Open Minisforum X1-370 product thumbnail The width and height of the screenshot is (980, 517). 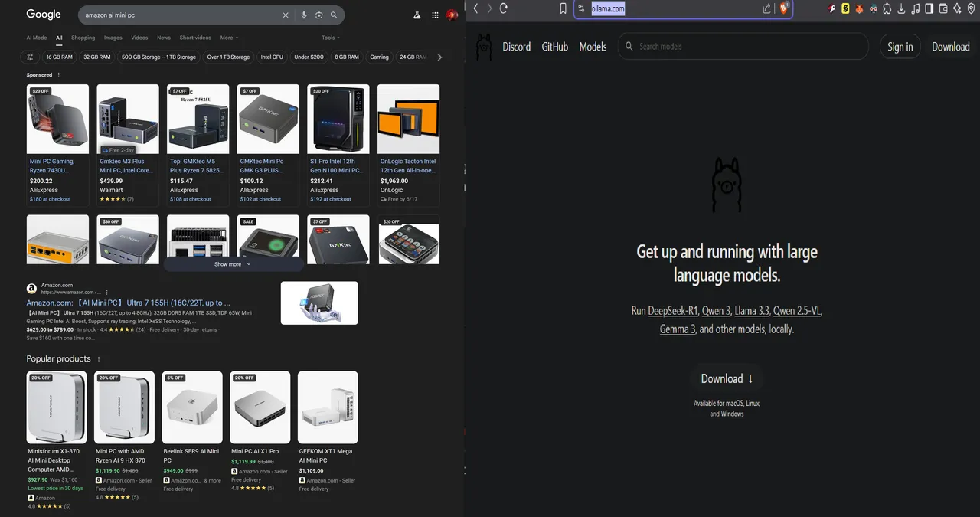click(57, 407)
